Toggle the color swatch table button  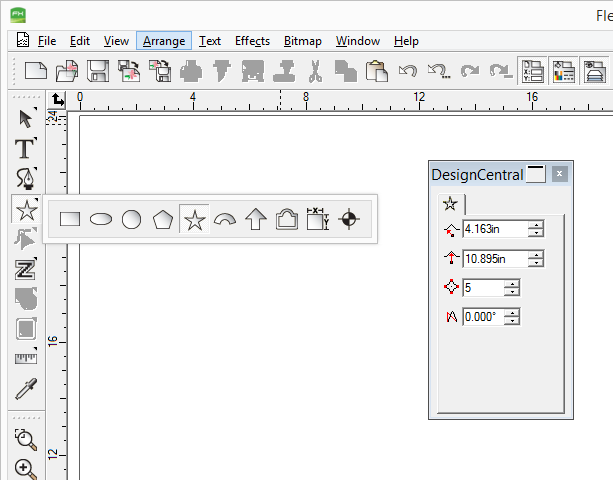point(564,71)
